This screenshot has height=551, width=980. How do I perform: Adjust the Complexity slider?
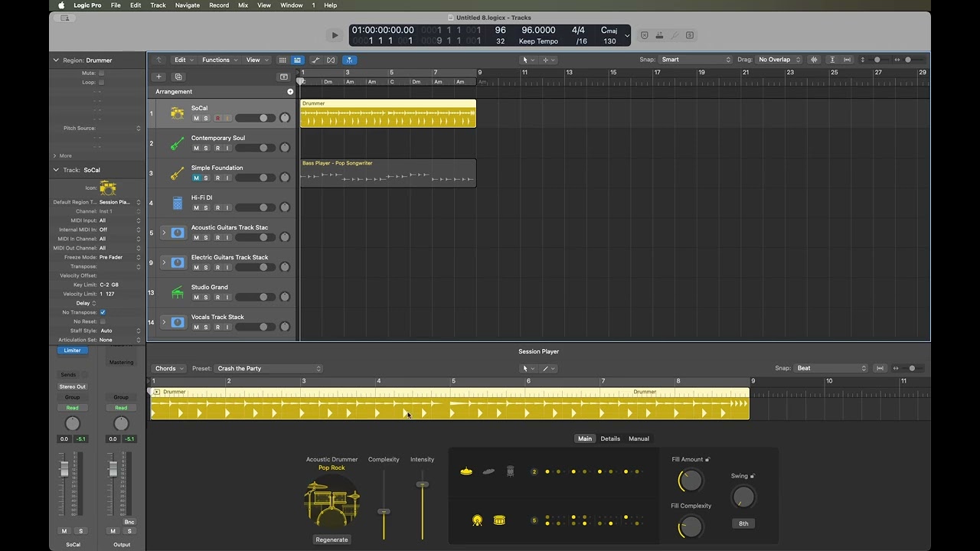pos(384,511)
